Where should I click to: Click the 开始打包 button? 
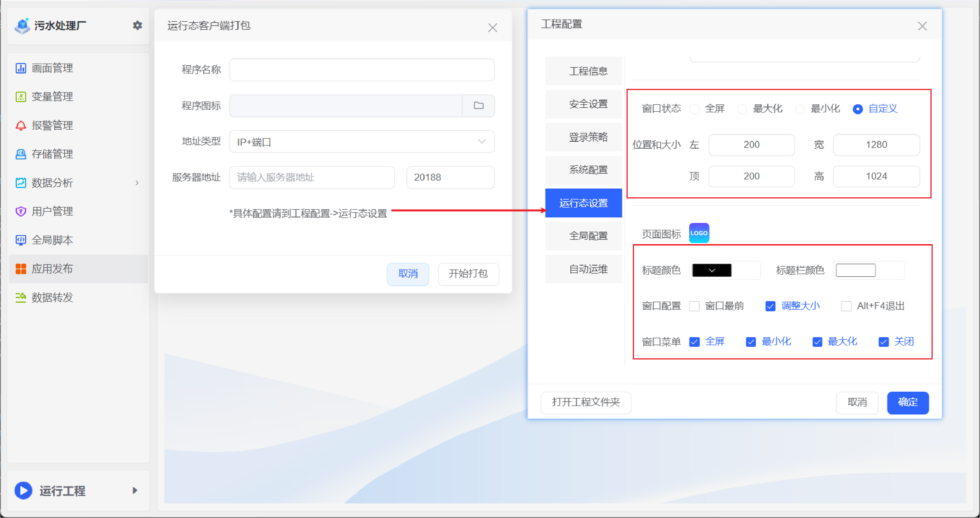[468, 274]
